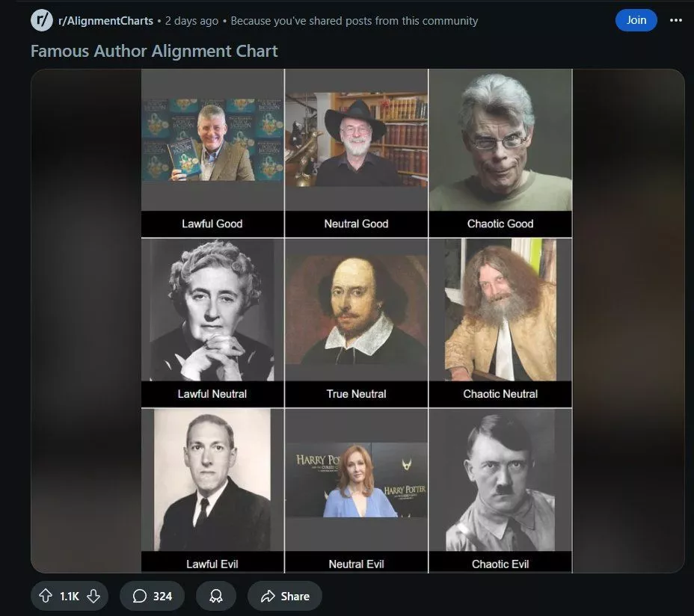Click the 'Neutral Evil' label
This screenshot has width=694, height=616.
click(356, 564)
